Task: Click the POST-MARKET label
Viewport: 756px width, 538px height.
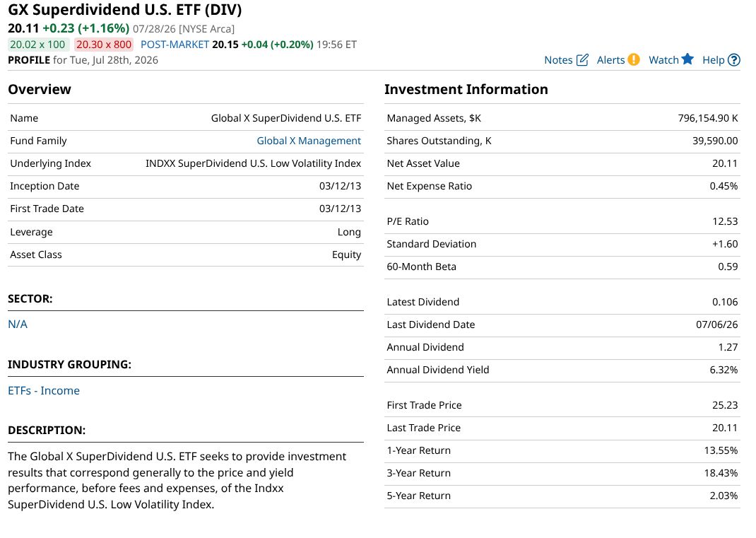Action: (175, 45)
